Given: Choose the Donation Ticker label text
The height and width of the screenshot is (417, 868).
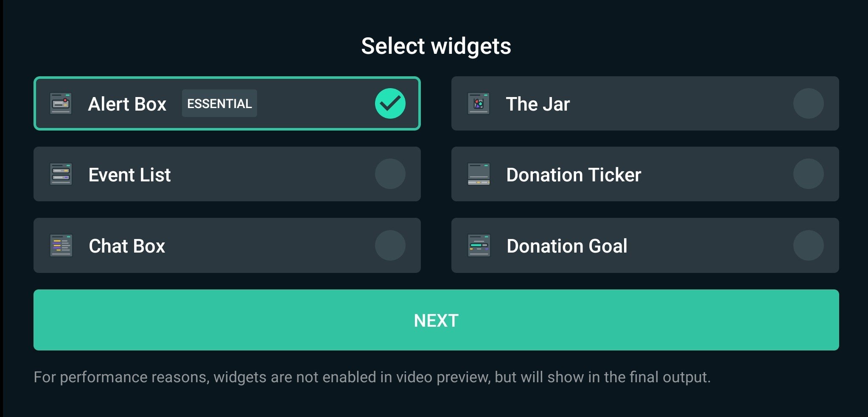Looking at the screenshot, I should (x=574, y=175).
